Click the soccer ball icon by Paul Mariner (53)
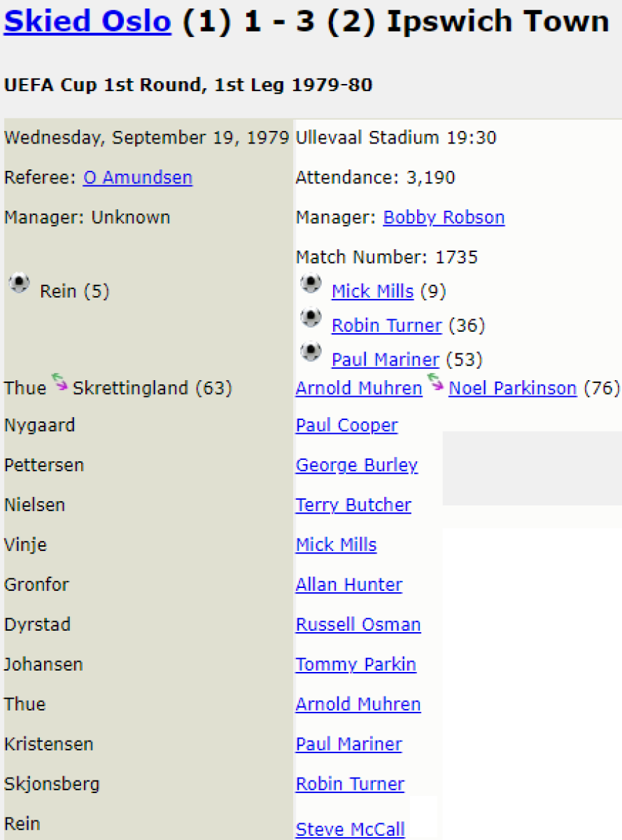 pyautogui.click(x=311, y=352)
